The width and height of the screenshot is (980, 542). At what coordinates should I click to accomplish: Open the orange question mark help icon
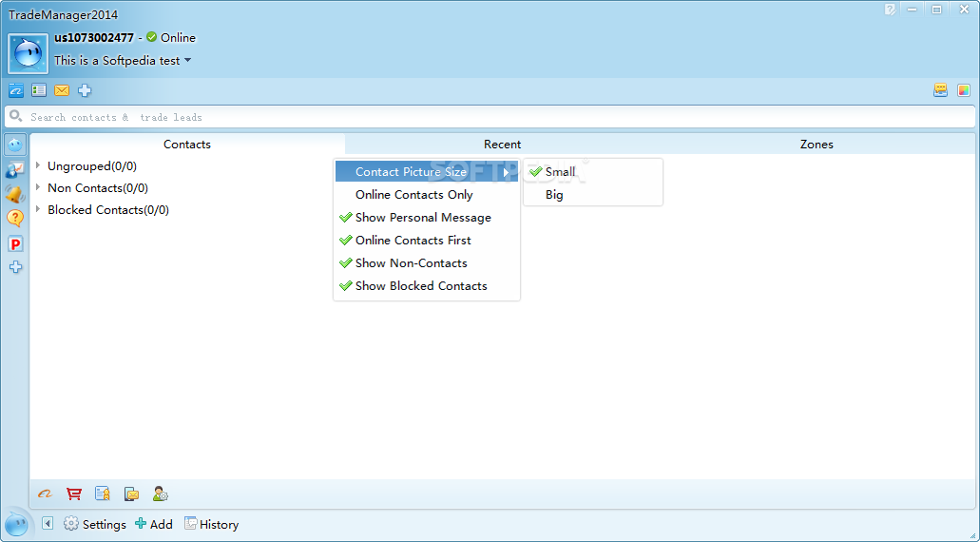(x=15, y=218)
